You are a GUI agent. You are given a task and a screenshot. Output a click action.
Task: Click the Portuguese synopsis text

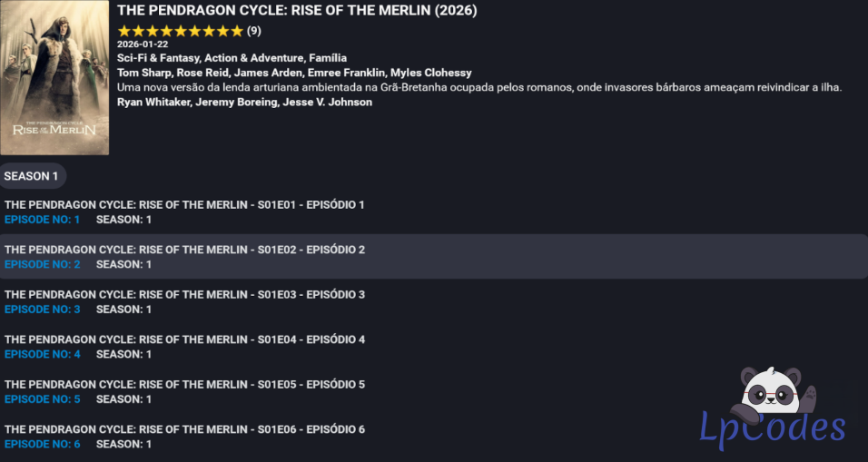click(x=479, y=87)
